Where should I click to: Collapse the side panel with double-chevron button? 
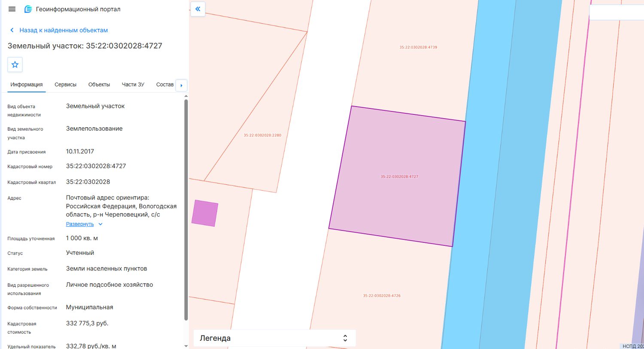click(198, 9)
